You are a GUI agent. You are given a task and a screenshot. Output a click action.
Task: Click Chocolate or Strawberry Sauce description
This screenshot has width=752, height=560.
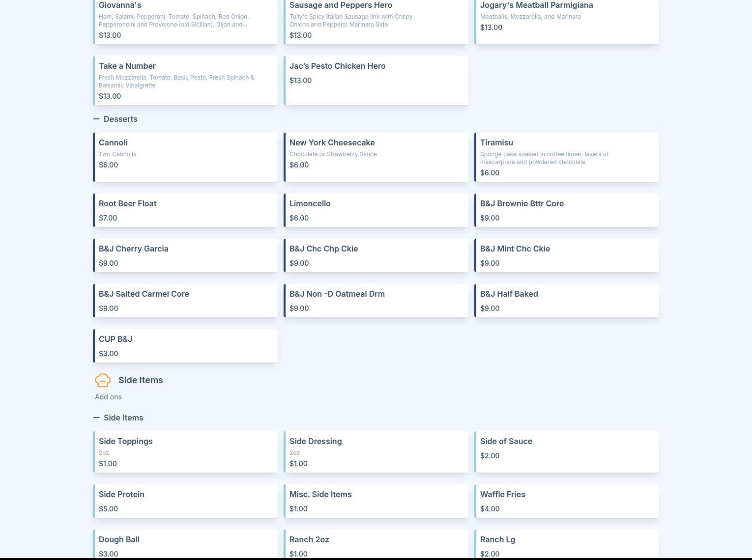click(x=333, y=154)
